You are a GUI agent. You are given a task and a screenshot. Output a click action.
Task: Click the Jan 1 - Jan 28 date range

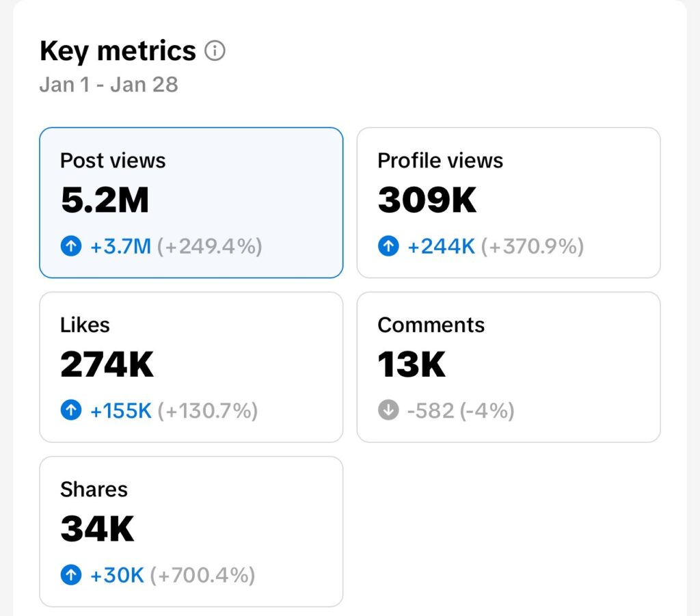click(109, 84)
